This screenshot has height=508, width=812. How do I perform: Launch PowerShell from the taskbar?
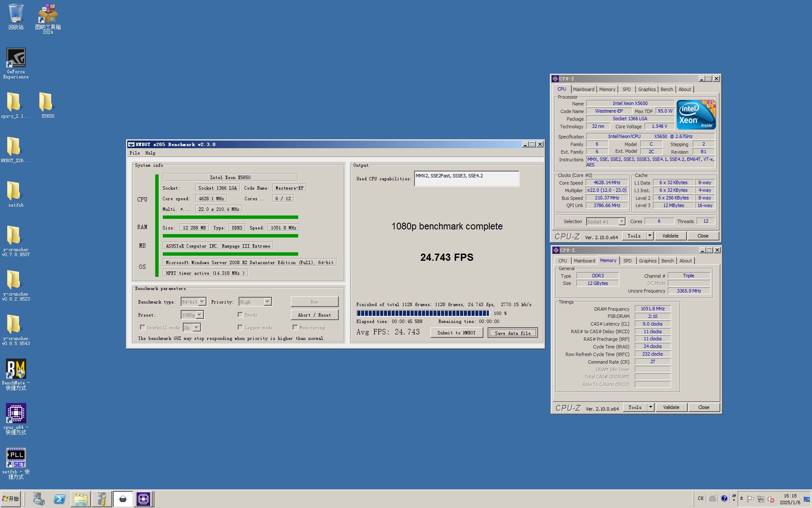pyautogui.click(x=60, y=499)
